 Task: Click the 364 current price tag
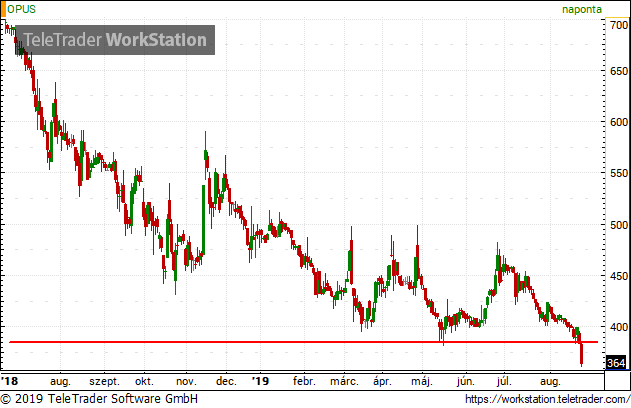616,363
